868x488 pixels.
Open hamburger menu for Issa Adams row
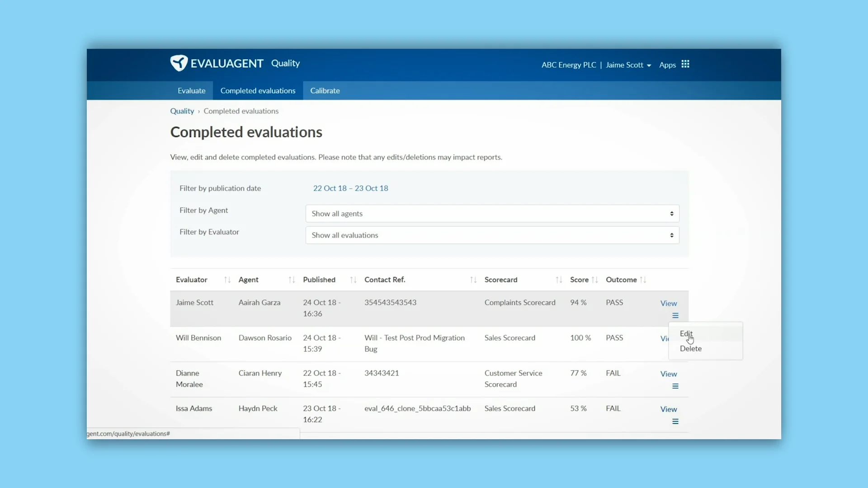click(x=675, y=421)
